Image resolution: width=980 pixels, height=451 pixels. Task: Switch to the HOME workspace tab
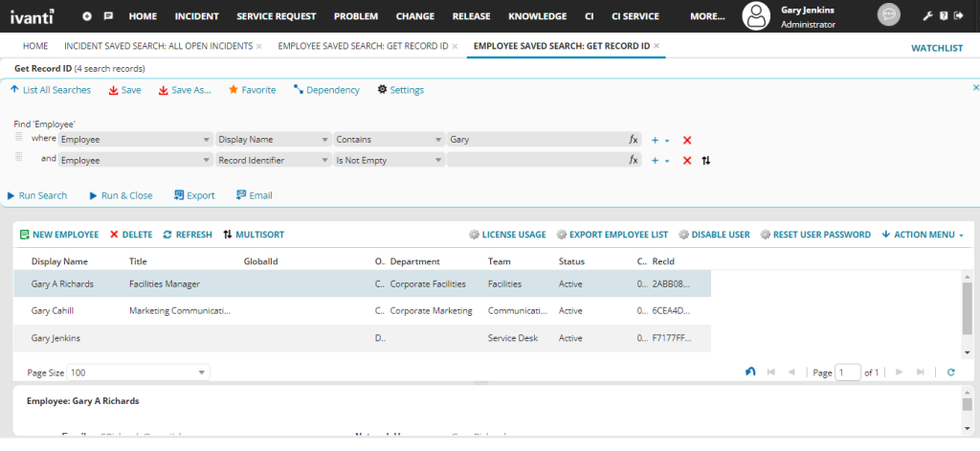click(x=35, y=46)
